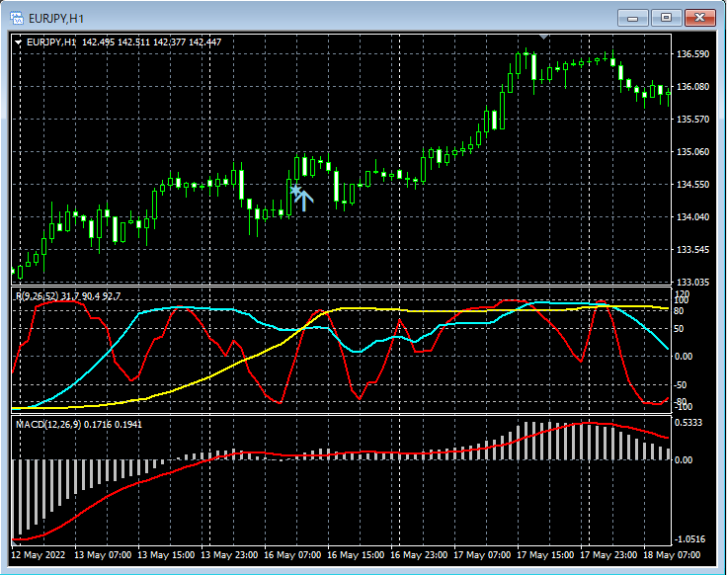Click price level 136.080 on the scale
The image size is (728, 575).
(692, 86)
